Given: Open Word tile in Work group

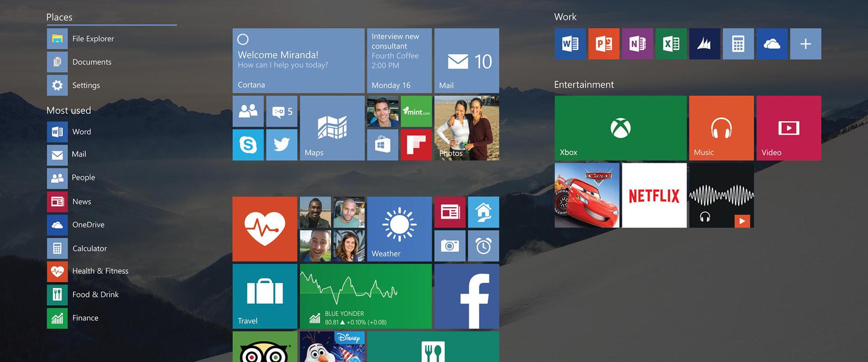Looking at the screenshot, I should click(x=570, y=44).
